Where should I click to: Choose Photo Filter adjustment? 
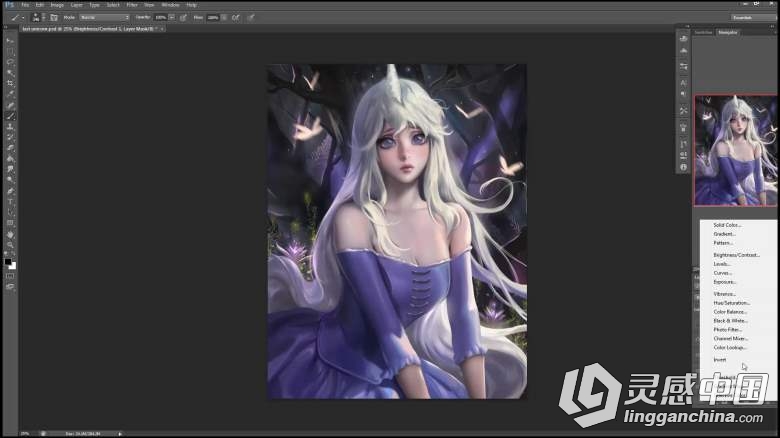pos(727,329)
